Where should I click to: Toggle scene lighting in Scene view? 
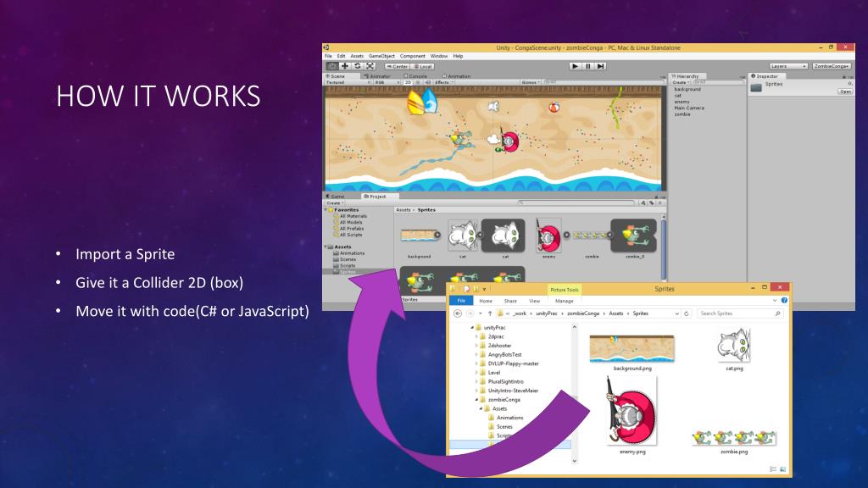coord(418,82)
